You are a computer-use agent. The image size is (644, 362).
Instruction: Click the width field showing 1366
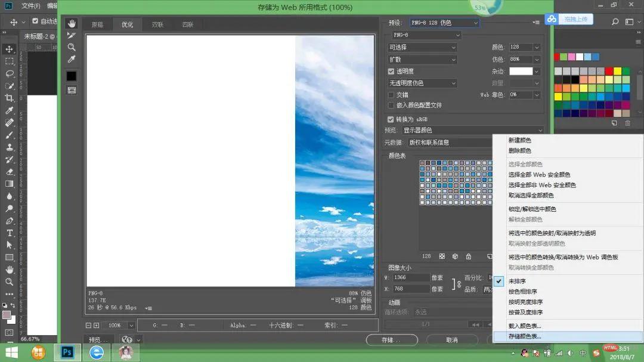(411, 278)
